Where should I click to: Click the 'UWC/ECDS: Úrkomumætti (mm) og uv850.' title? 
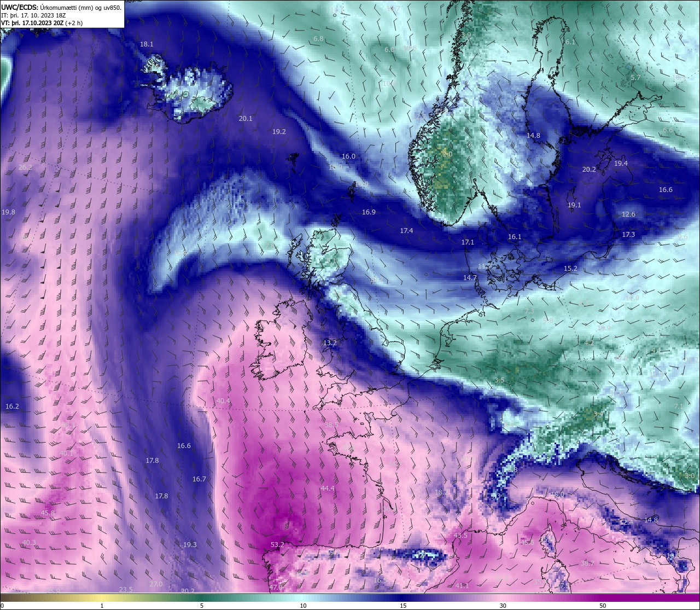(x=62, y=7)
